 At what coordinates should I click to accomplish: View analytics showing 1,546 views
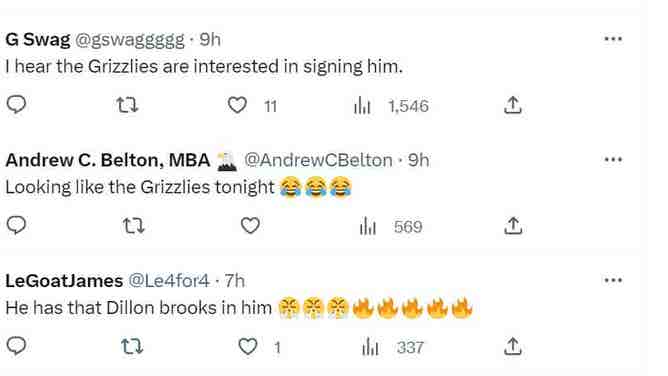(391, 106)
